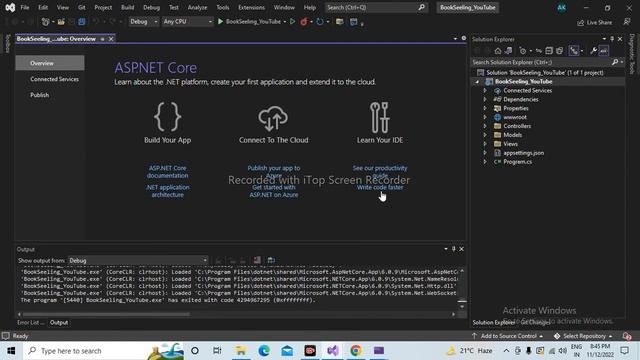640x360 pixels.
Task: Click the Preview Selected Items icon
Action: pos(604,51)
